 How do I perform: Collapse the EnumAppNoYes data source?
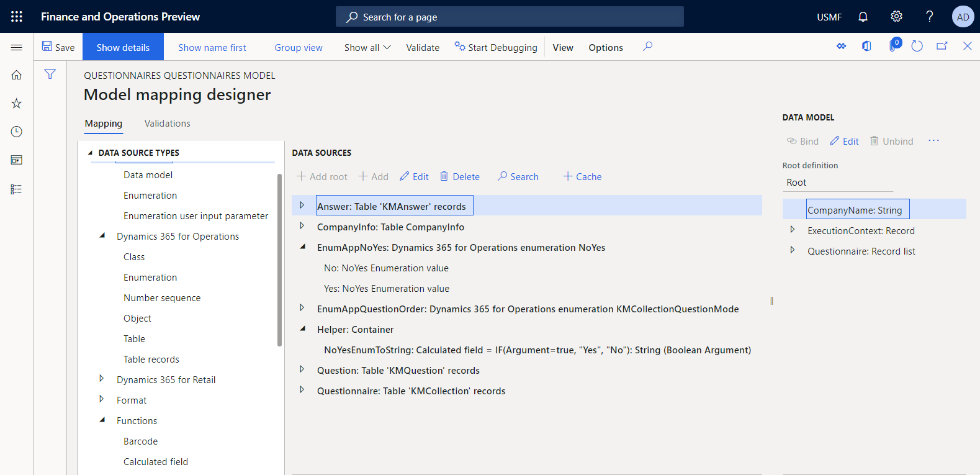click(302, 247)
